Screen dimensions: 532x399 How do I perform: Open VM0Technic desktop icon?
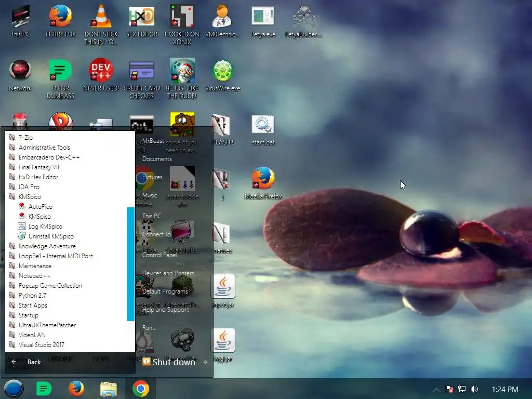[x=222, y=21]
